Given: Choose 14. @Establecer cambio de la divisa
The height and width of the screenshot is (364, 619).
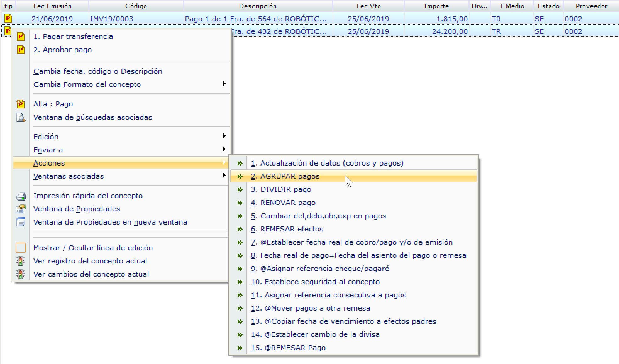Looking at the screenshot, I should [315, 334].
